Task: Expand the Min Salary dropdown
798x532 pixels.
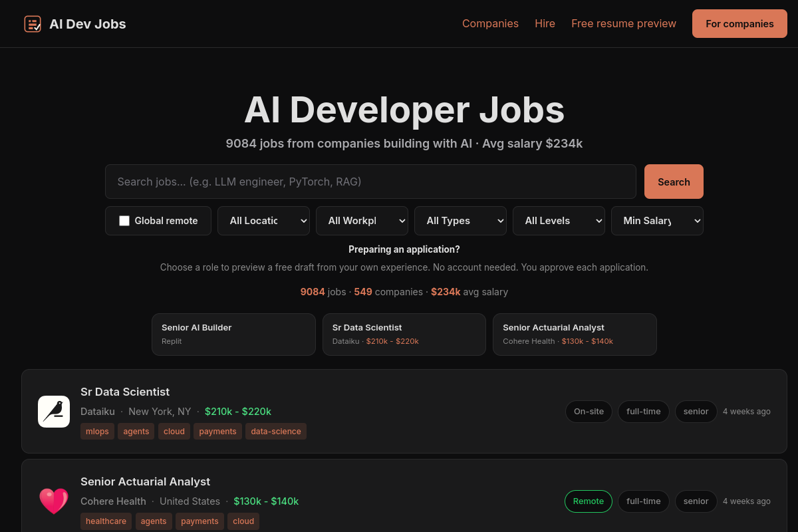Action: tap(657, 221)
